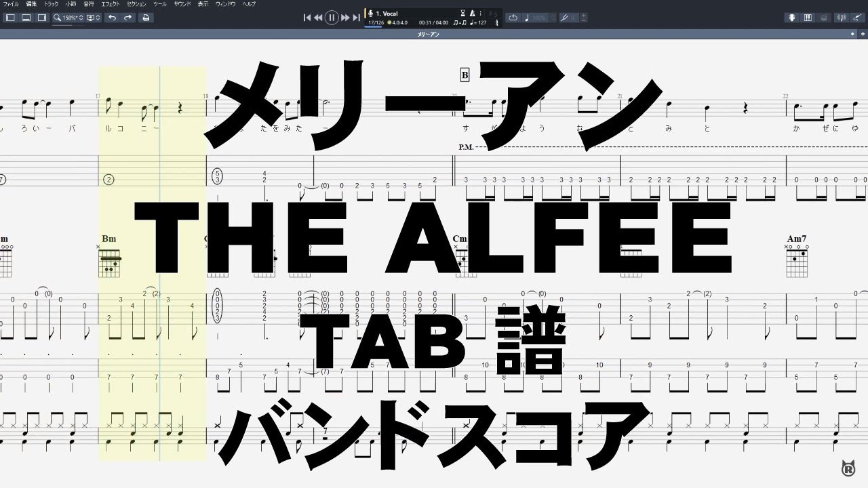This screenshot has height=488, width=868.
Task: Open the ヘルプ menu
Action: click(249, 4)
